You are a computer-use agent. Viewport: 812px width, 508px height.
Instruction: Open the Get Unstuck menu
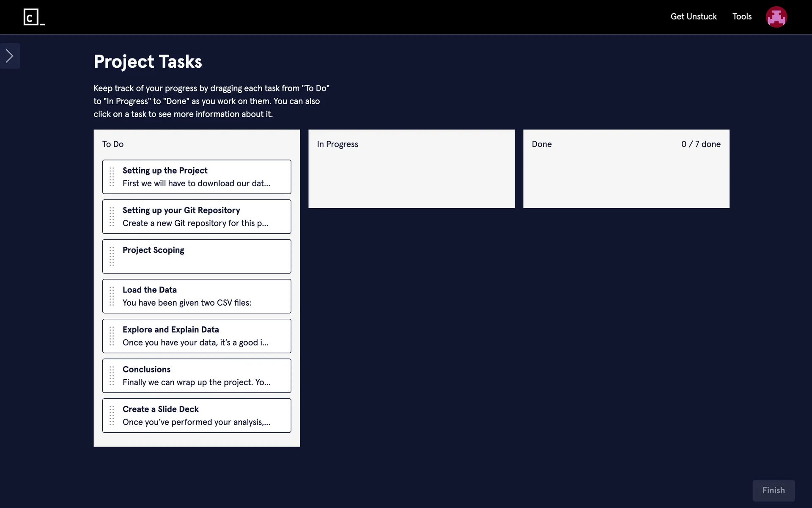click(694, 17)
